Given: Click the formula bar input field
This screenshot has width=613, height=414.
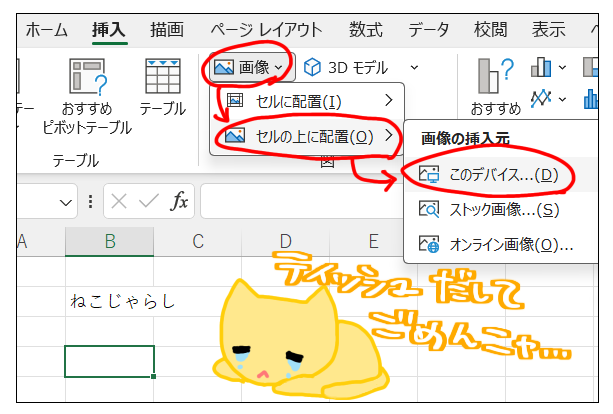Looking at the screenshot, I should pyautogui.click(x=301, y=201).
